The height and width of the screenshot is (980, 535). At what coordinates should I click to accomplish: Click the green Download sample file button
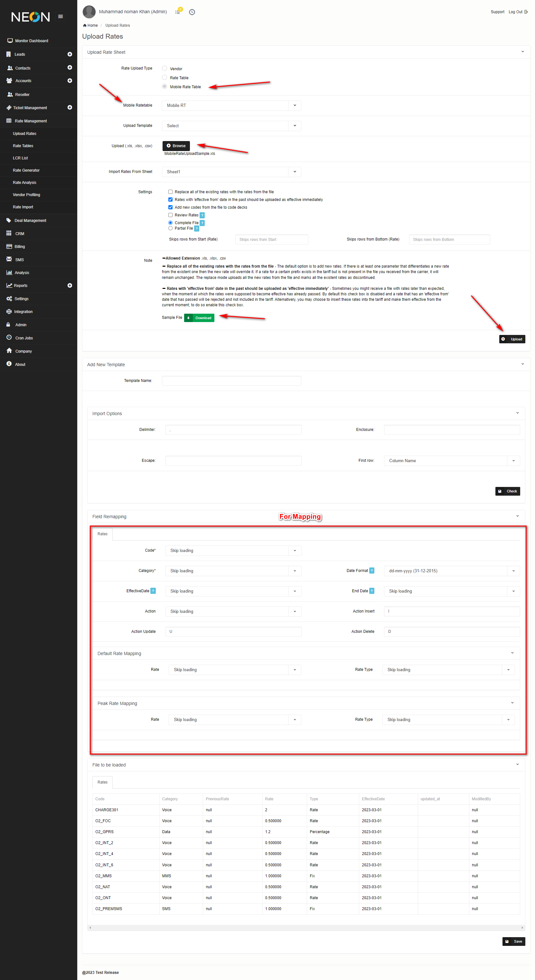click(199, 318)
